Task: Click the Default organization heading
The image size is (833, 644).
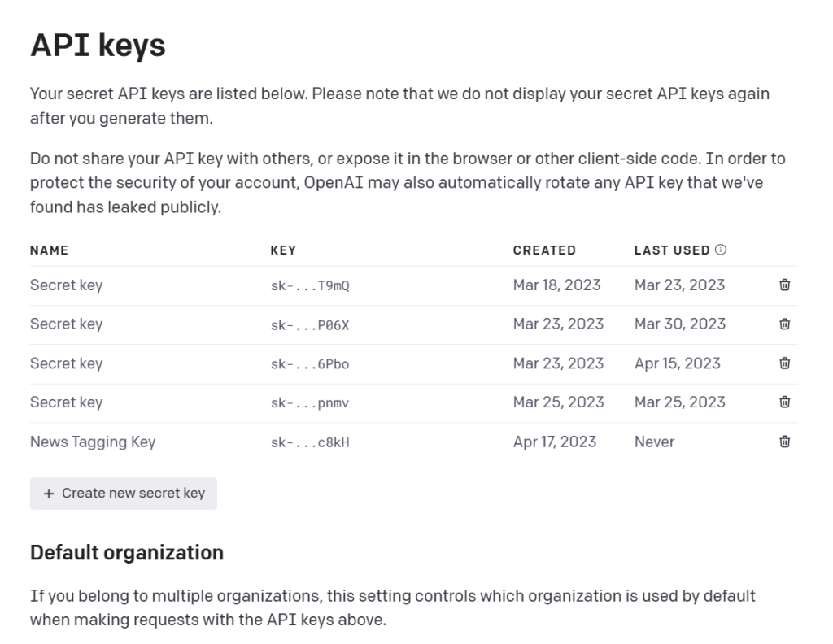Action: tap(127, 552)
